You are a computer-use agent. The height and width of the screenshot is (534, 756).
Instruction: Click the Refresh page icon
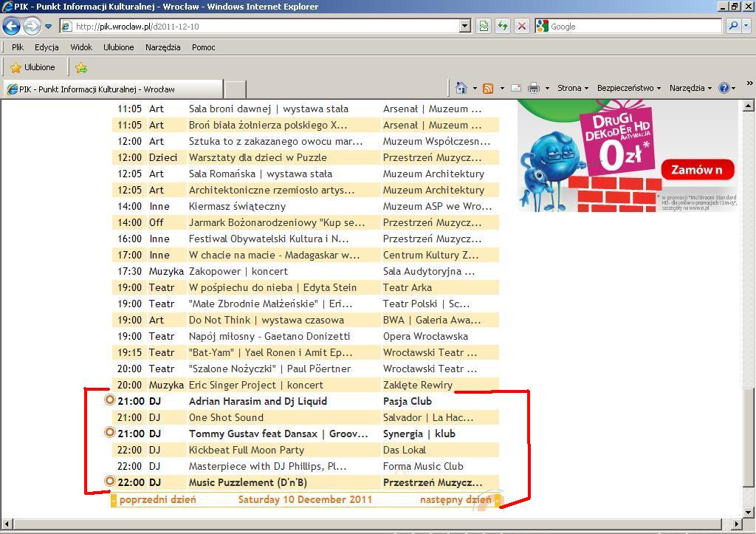tap(503, 26)
